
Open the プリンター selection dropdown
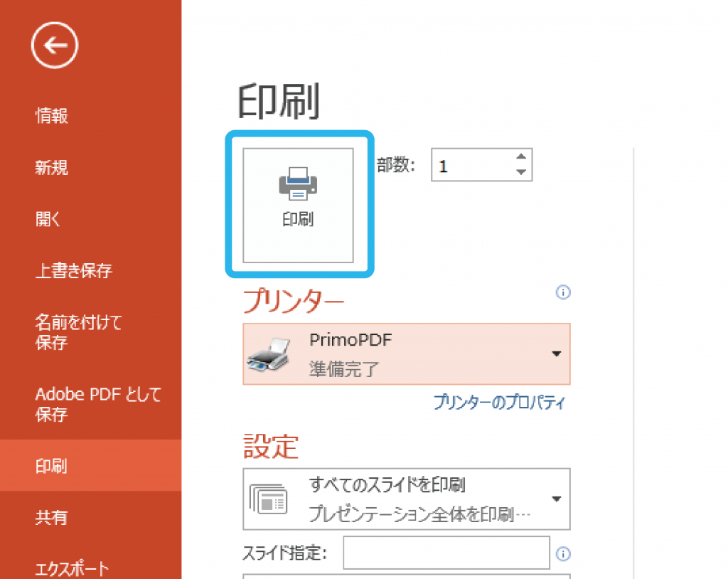click(x=556, y=354)
